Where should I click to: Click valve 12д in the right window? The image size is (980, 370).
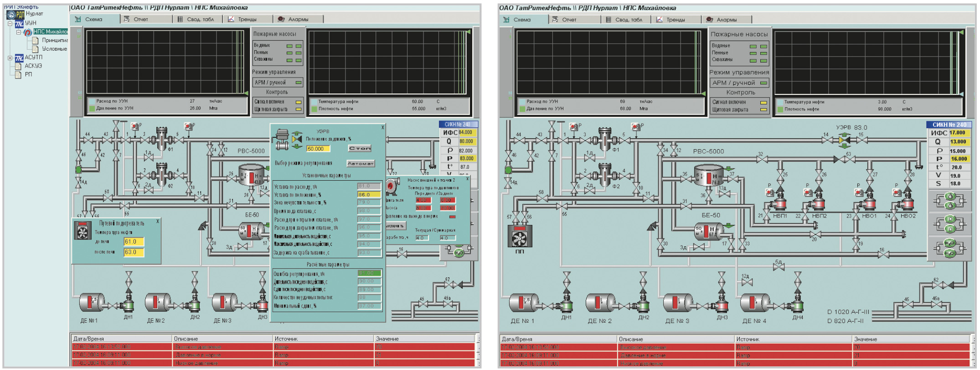tap(746, 283)
